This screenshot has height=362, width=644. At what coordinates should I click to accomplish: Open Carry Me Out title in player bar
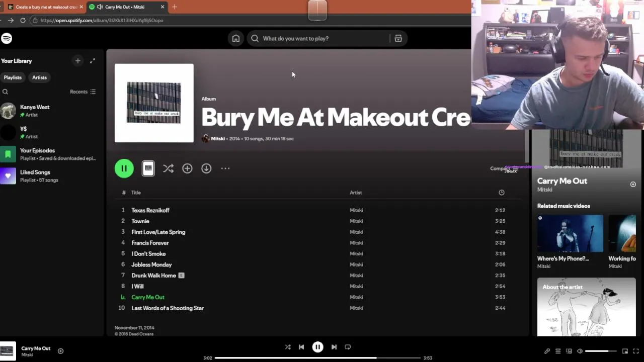36,348
